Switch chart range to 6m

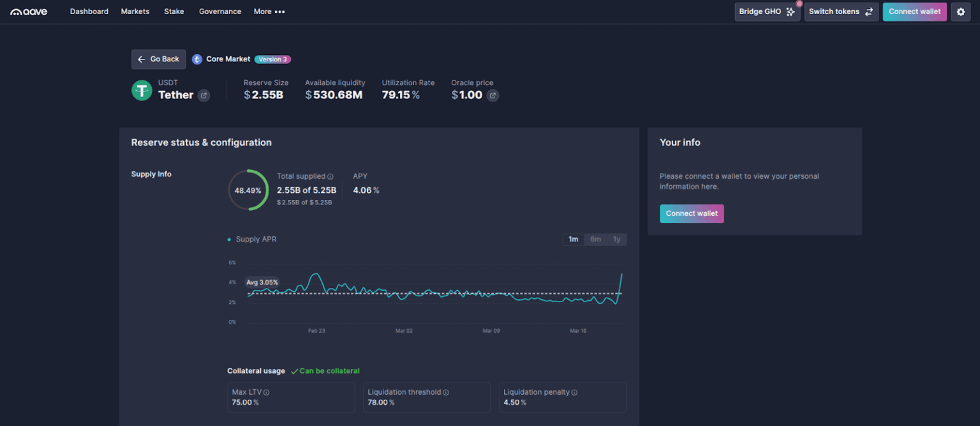(x=595, y=240)
